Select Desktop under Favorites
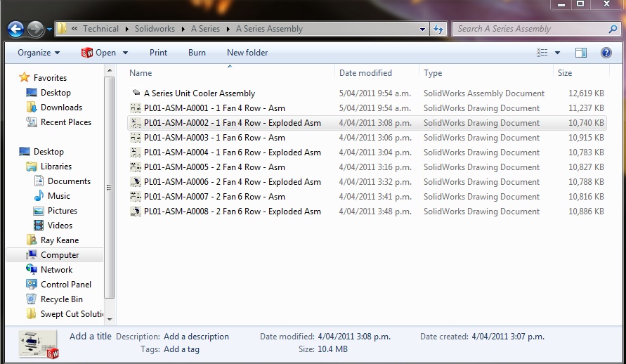Image resolution: width=626 pixels, height=364 pixels. [48, 93]
